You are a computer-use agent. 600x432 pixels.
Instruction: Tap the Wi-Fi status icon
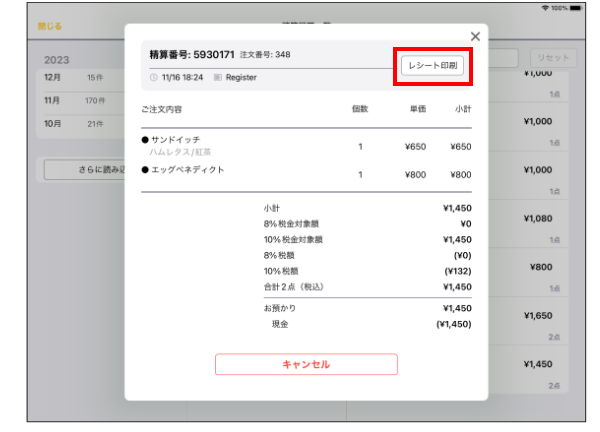tap(544, 8)
